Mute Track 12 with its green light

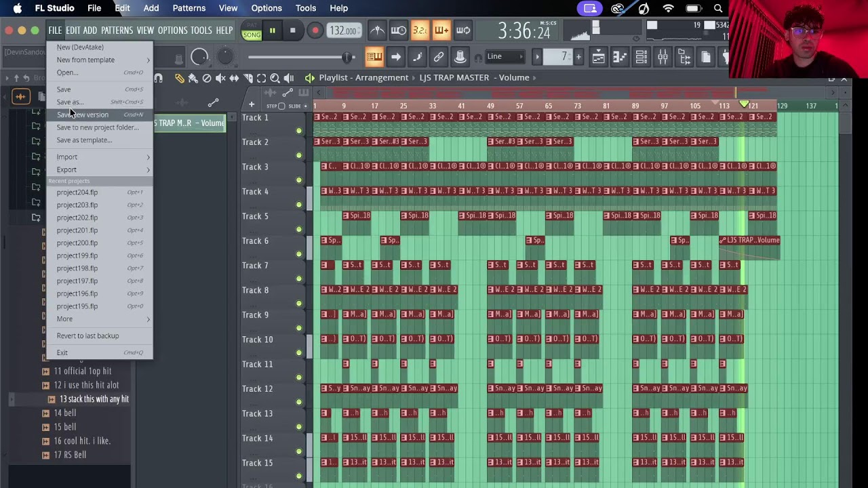pos(299,402)
